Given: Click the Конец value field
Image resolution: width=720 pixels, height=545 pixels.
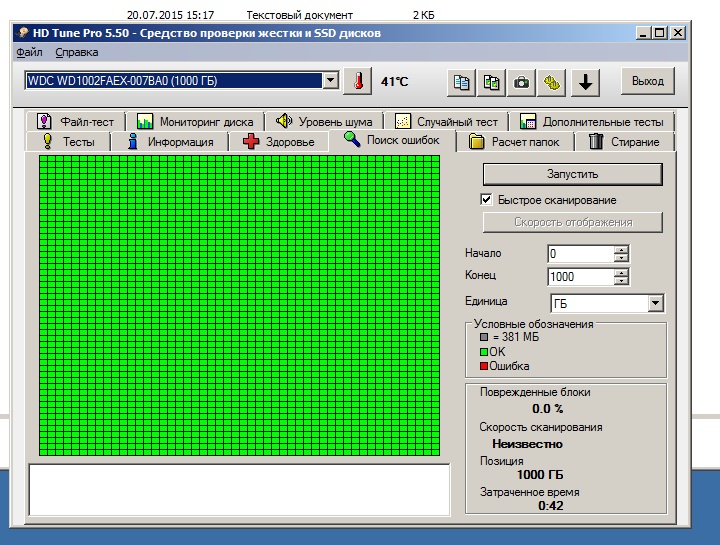Looking at the screenshot, I should 581,277.
